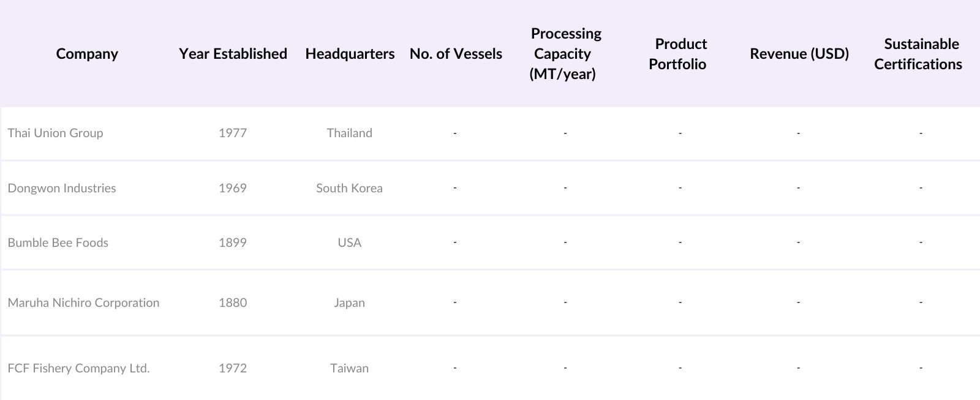
Task: Click the Company column header
Action: click(87, 54)
